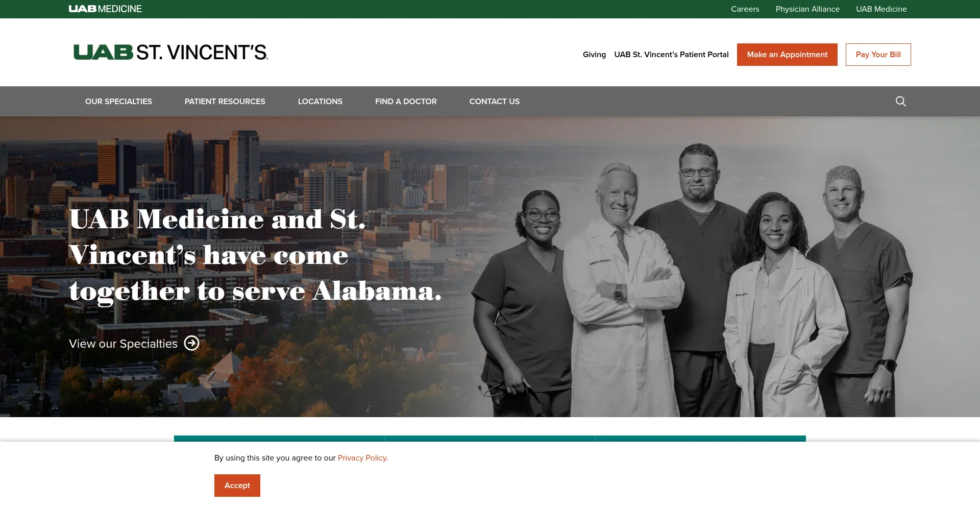Open the Our Specialties menu

tap(118, 101)
